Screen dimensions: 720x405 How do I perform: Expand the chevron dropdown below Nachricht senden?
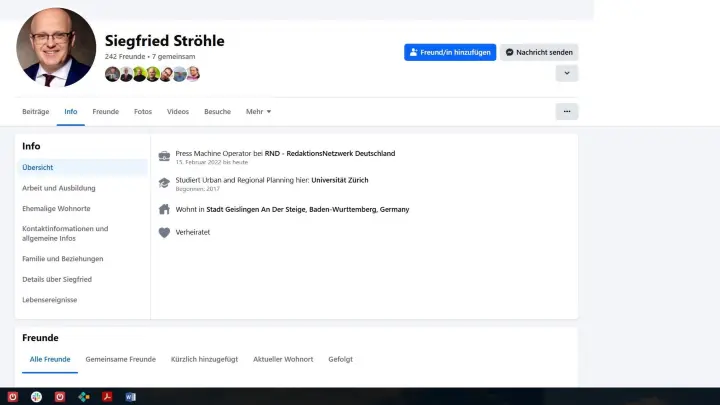[566, 73]
